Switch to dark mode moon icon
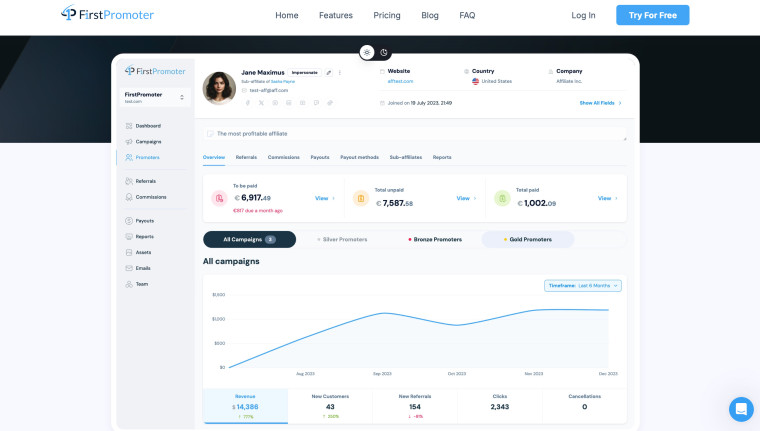 click(384, 52)
